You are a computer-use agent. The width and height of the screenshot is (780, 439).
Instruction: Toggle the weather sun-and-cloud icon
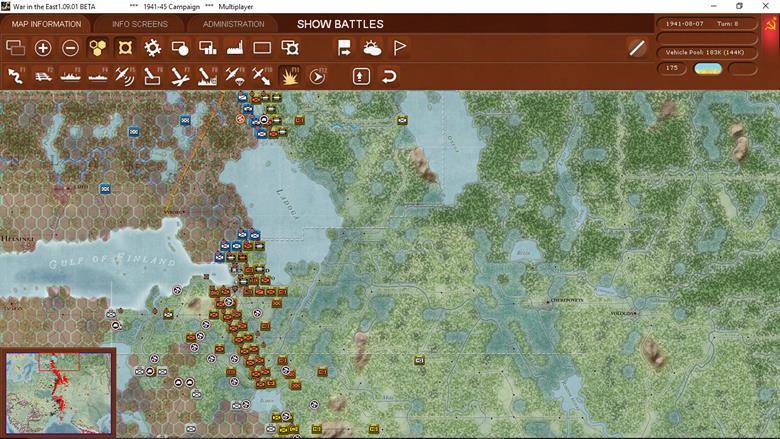372,48
